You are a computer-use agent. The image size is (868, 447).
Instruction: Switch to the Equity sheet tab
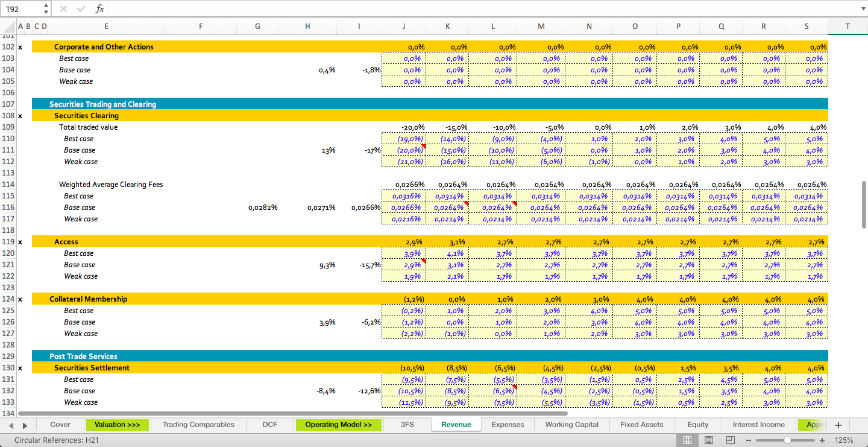pos(698,425)
